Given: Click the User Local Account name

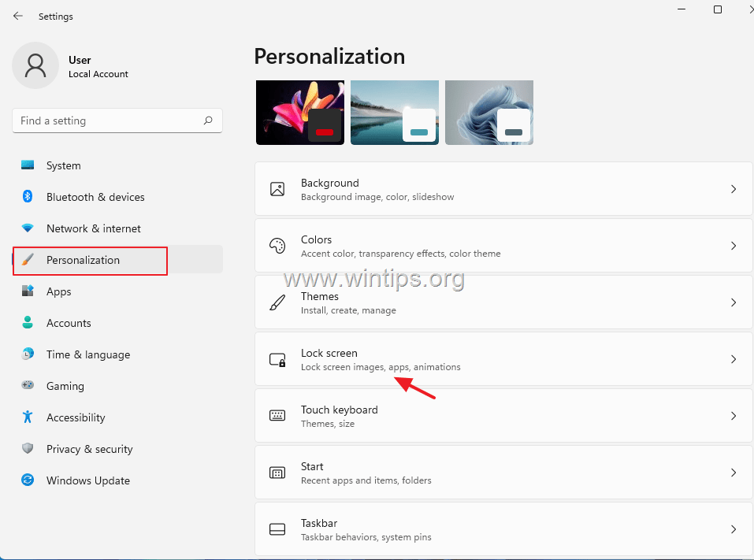Looking at the screenshot, I should tap(98, 66).
